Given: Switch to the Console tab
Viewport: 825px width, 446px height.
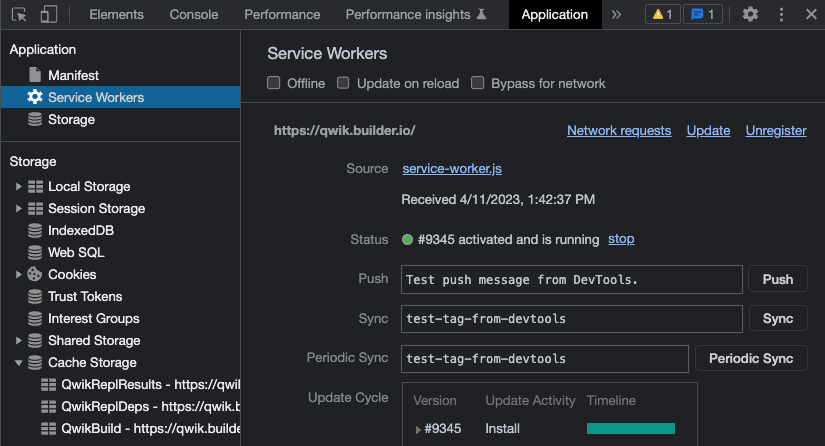Looking at the screenshot, I should coord(194,15).
